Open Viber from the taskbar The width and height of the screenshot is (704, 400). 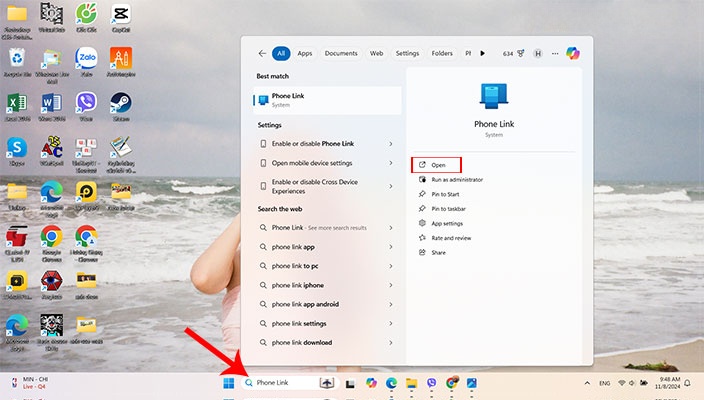coord(431,383)
